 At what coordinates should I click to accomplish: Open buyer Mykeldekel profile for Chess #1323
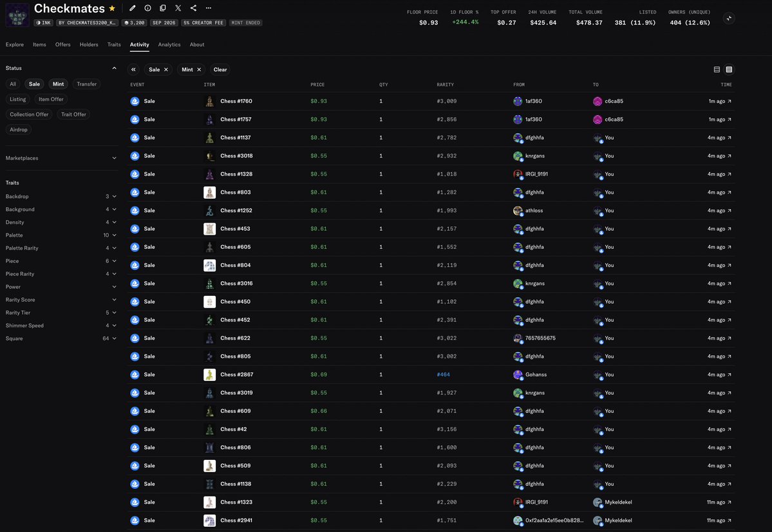pyautogui.click(x=618, y=502)
